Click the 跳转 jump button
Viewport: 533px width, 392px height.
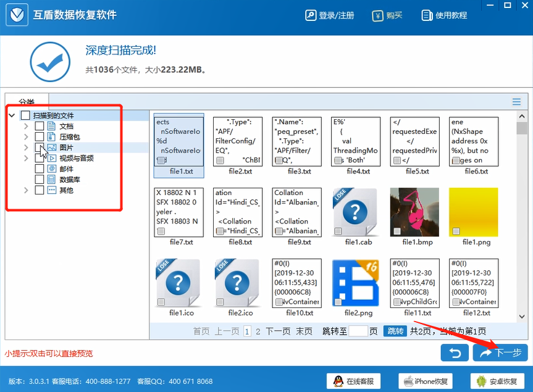(395, 331)
